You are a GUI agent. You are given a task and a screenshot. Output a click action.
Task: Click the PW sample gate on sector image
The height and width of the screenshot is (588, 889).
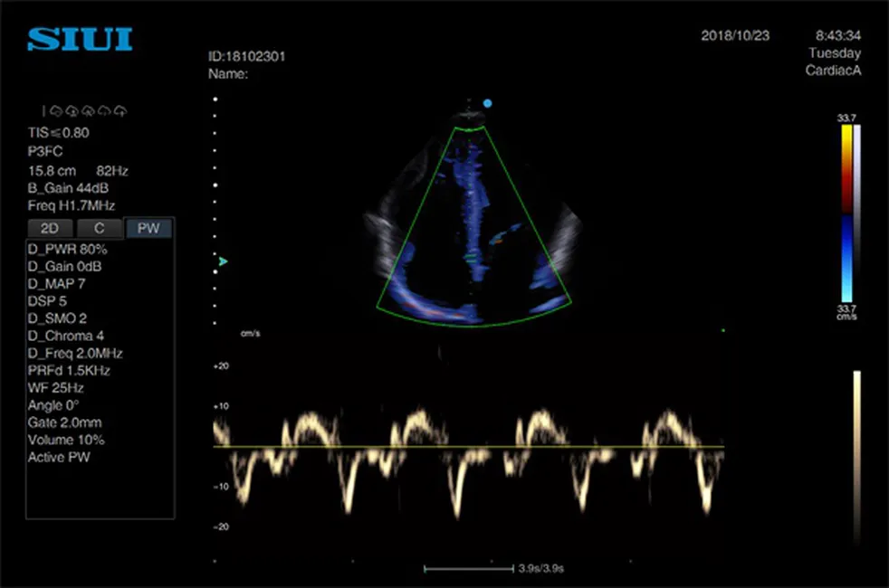[x=471, y=258]
